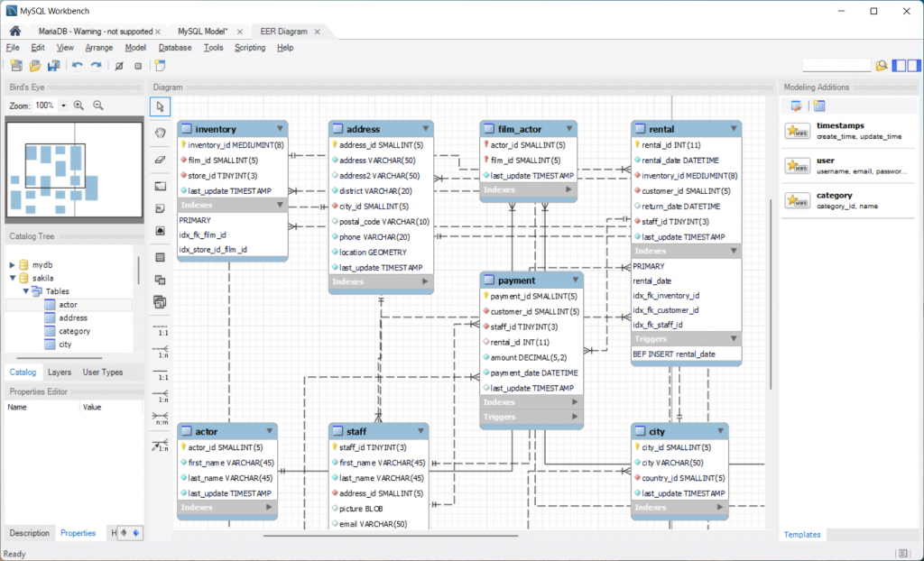Select the payment table header
Viewport: 924px width, 561px height.
[x=531, y=280]
